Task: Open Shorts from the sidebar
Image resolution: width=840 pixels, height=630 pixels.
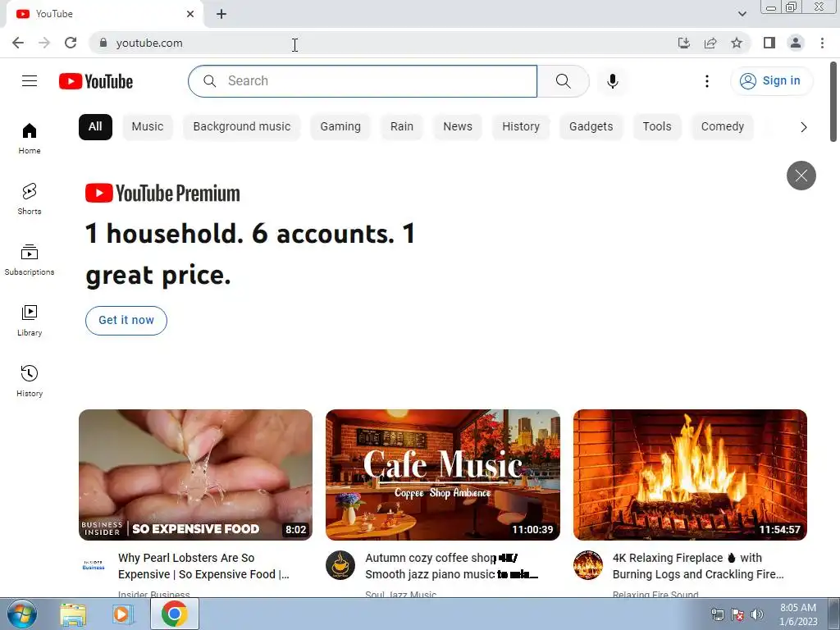Action: pos(30,199)
